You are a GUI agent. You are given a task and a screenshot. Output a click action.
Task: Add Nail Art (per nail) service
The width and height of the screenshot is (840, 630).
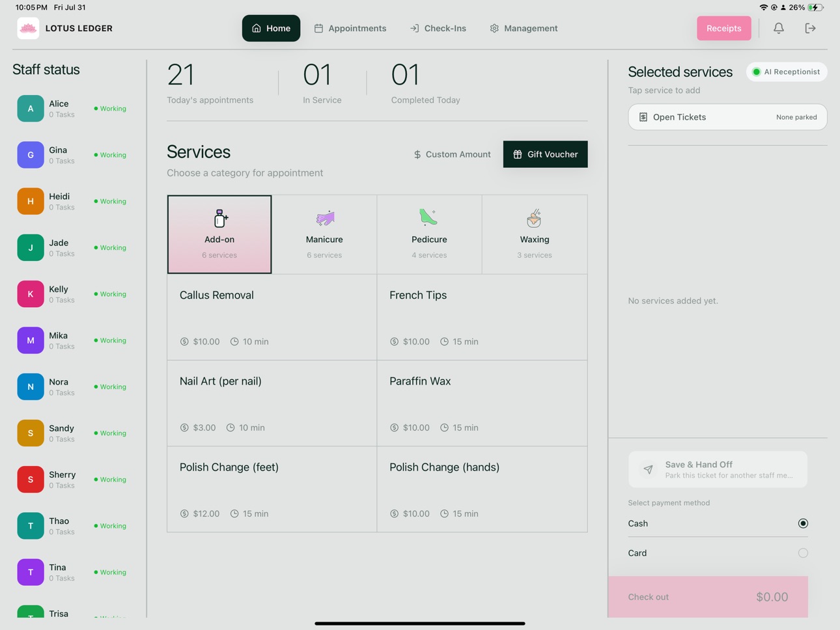[x=272, y=403]
